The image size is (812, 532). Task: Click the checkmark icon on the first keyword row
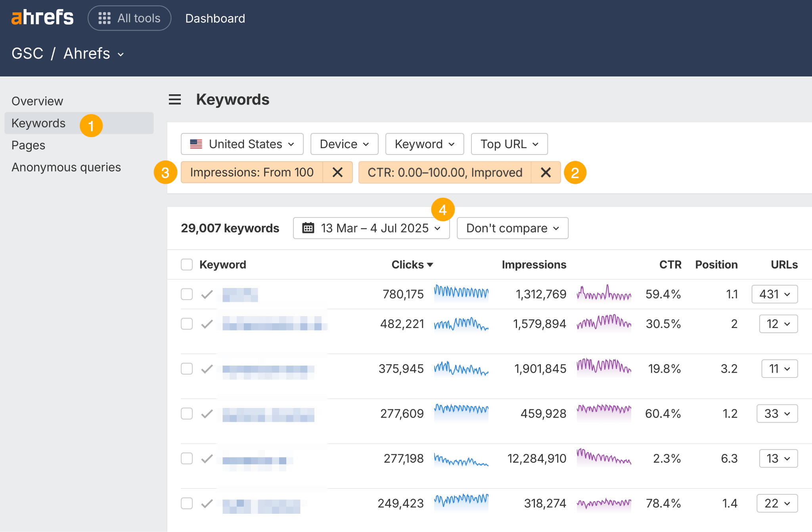(206, 294)
